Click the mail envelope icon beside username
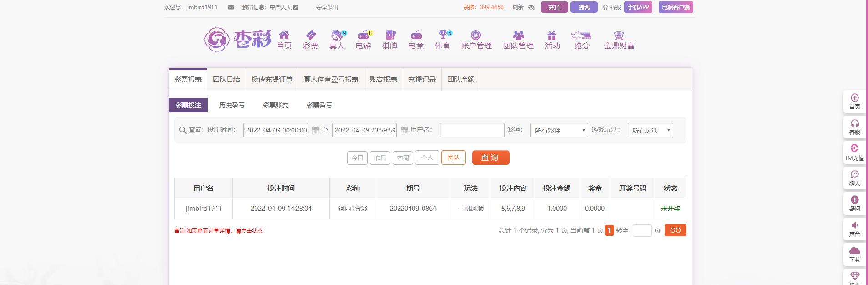This screenshot has width=868, height=285. (x=231, y=7)
